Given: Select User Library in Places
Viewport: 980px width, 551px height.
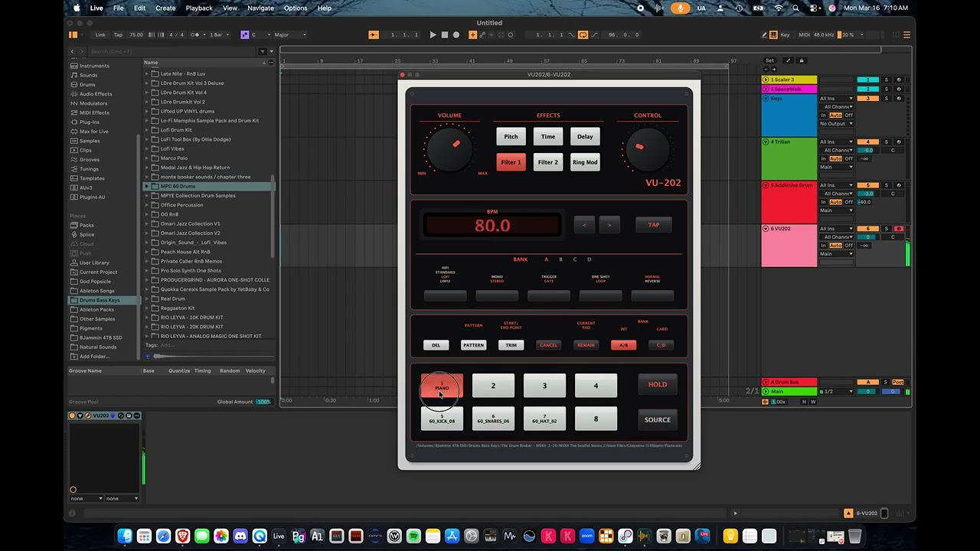Looking at the screenshot, I should [x=94, y=262].
